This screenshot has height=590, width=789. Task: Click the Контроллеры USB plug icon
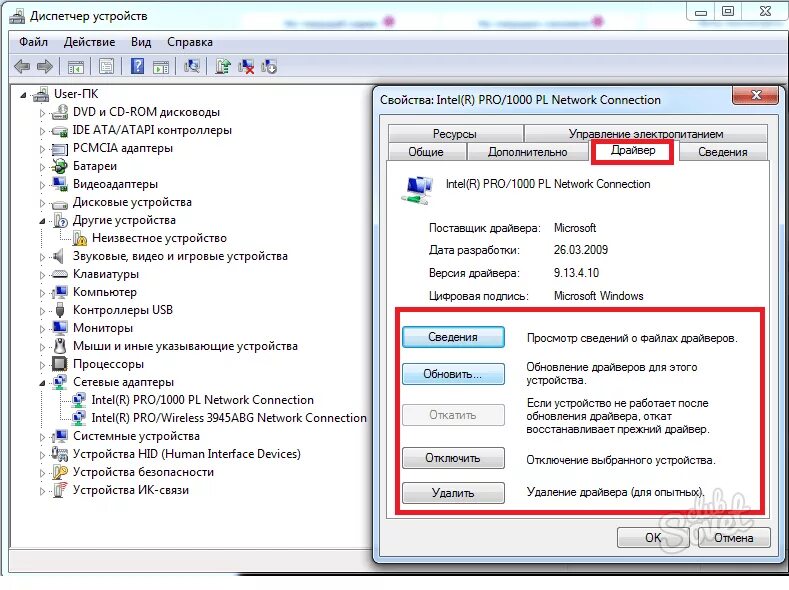click(x=60, y=310)
